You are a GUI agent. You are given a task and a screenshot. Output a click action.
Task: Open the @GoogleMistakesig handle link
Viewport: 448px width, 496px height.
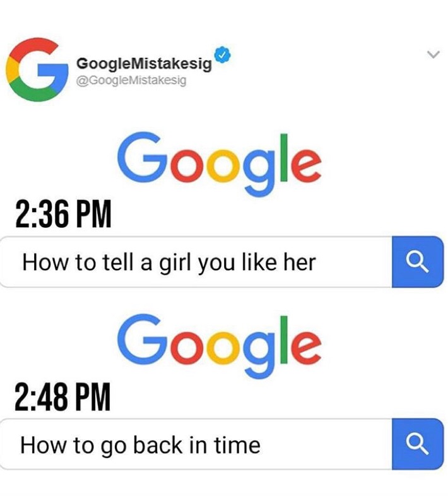click(131, 80)
